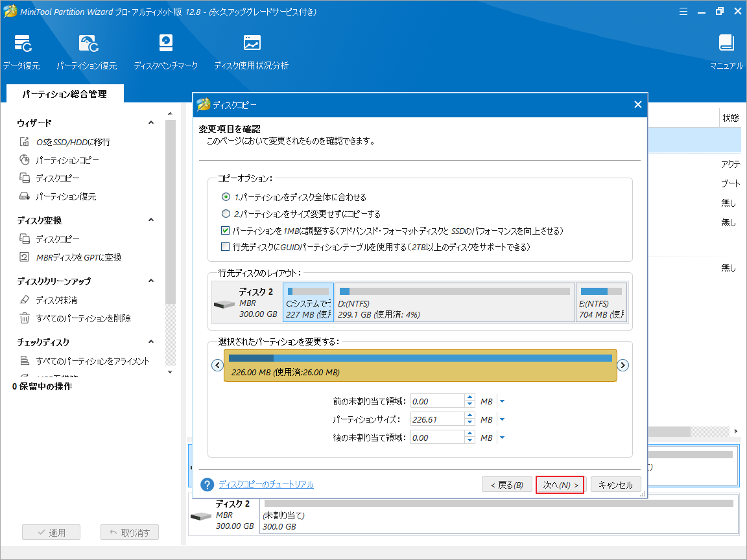Click the 後の未割り当て領域 input field
747x560 pixels.
click(x=437, y=437)
